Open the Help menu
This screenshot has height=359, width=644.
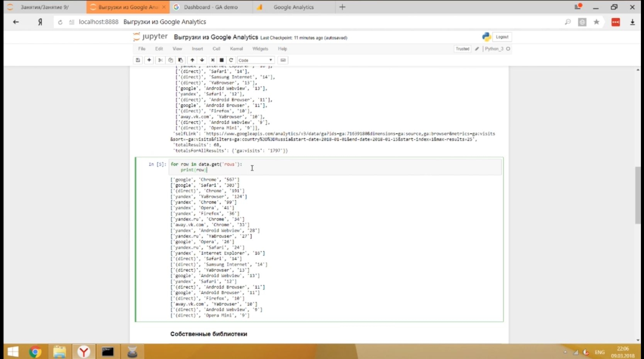click(x=283, y=49)
